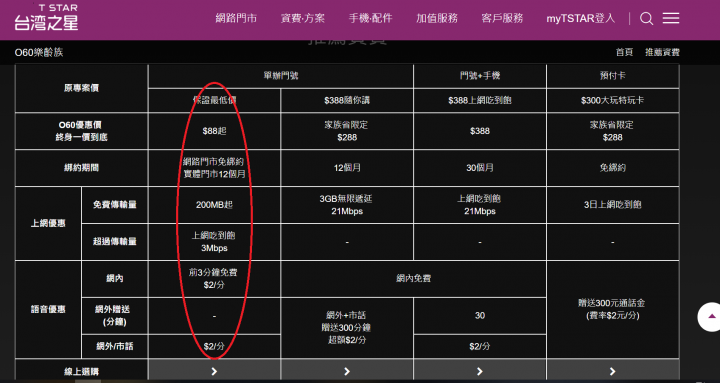Click the $388上網吃到飽 plan name
Image resolution: width=720 pixels, height=383 pixels.
[x=480, y=100]
